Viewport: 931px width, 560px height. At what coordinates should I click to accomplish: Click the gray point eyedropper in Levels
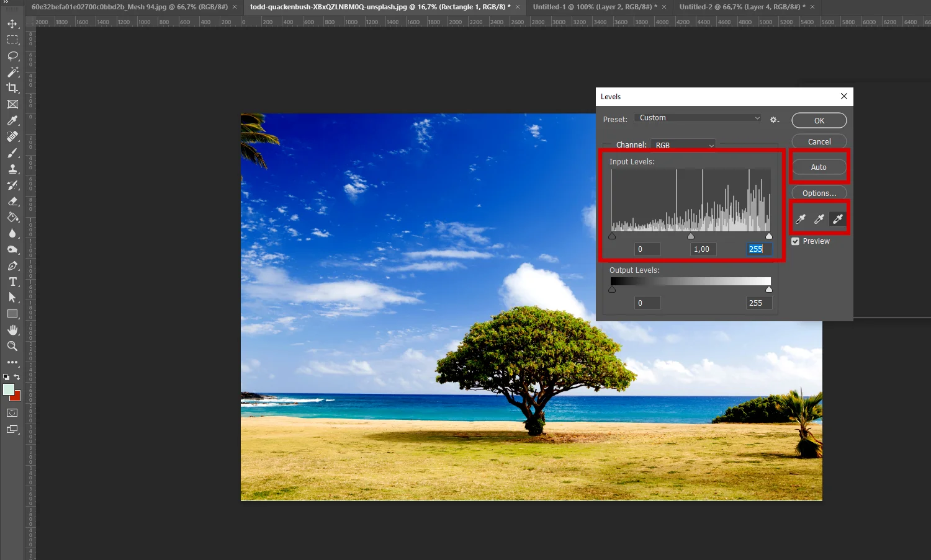(819, 219)
